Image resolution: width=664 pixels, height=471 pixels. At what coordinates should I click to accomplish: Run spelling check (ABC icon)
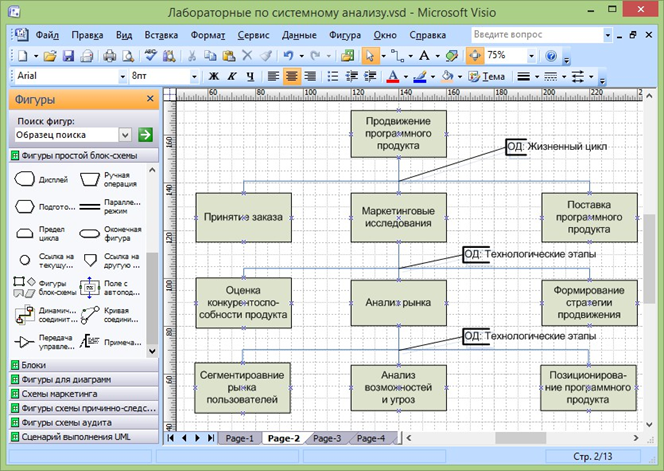coord(150,55)
